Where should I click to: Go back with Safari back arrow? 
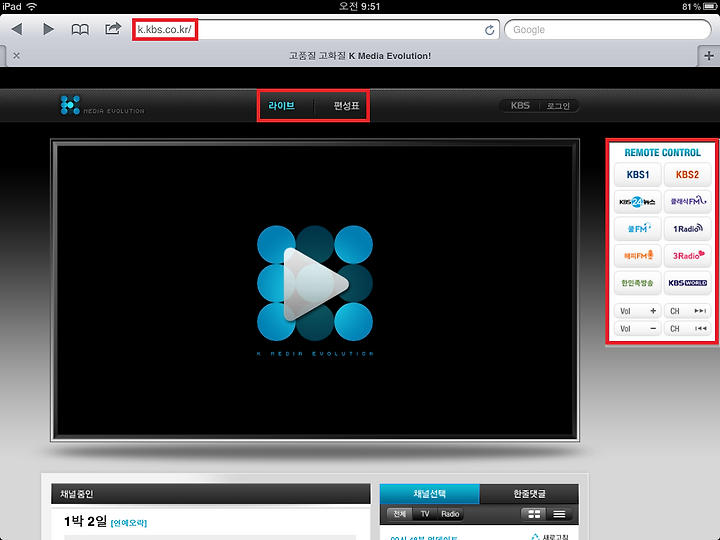(x=17, y=29)
